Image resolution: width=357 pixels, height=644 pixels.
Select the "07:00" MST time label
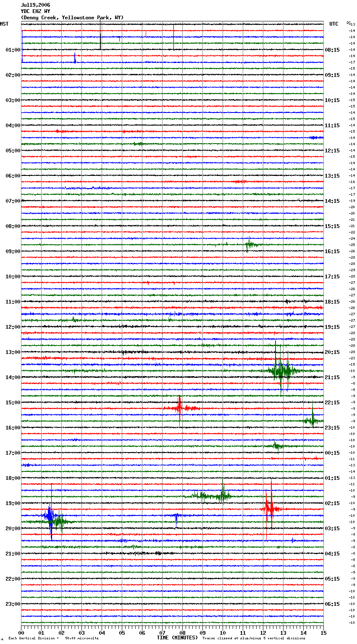pyautogui.click(x=13, y=201)
